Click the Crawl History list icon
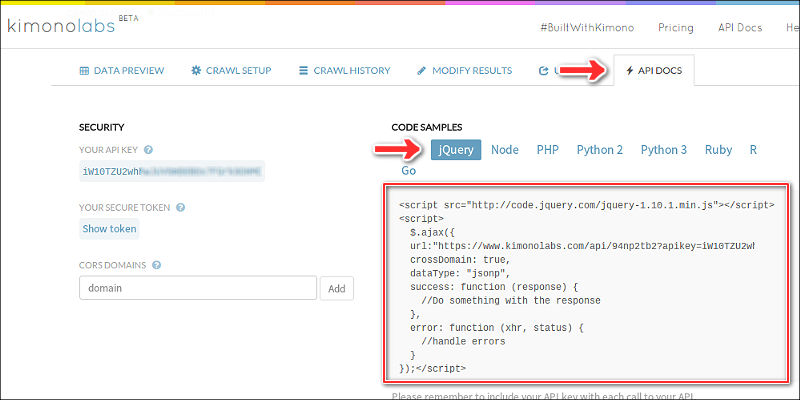 [x=304, y=70]
